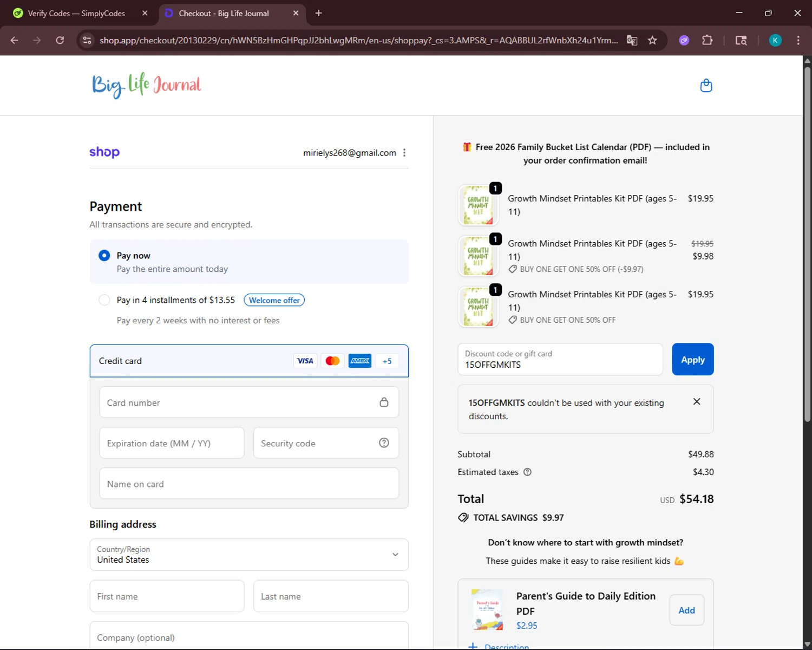Click the Mastercard logo
The image size is (812, 650).
(x=332, y=361)
